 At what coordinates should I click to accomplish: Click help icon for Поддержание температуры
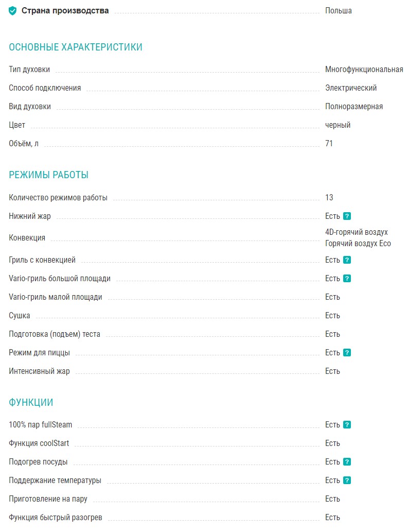tap(347, 480)
